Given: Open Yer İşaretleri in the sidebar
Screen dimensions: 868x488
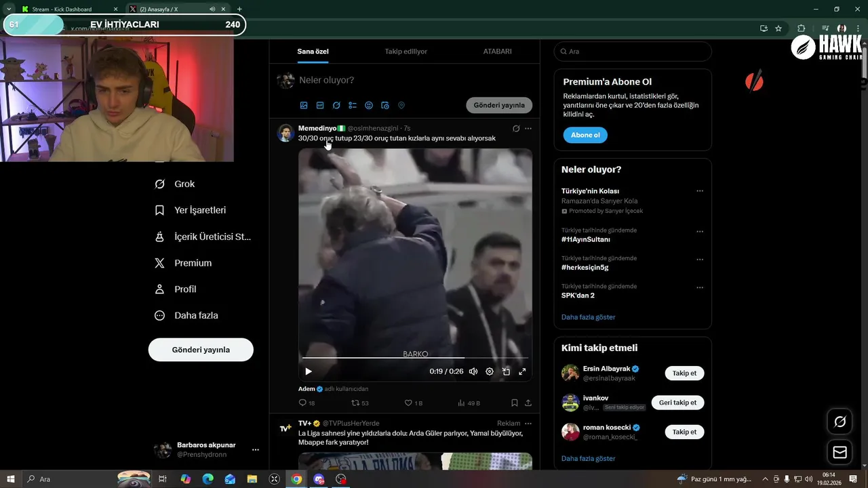Looking at the screenshot, I should pos(191,210).
